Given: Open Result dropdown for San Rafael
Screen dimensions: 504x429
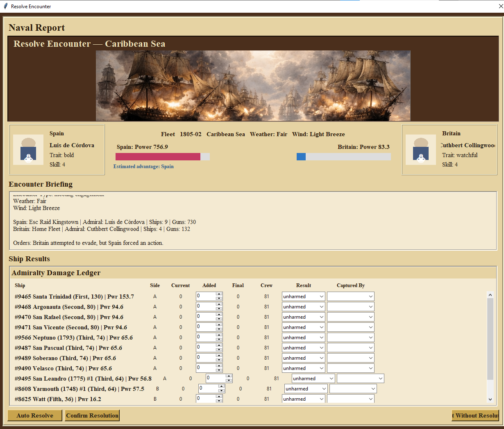Looking at the screenshot, I should click(x=303, y=317).
